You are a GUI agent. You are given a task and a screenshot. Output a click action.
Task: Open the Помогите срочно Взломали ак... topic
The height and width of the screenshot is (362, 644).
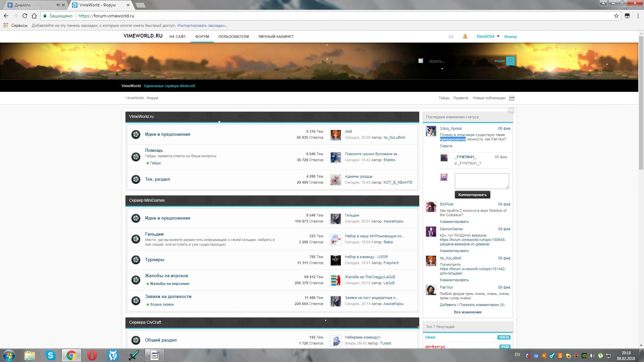[372, 154]
